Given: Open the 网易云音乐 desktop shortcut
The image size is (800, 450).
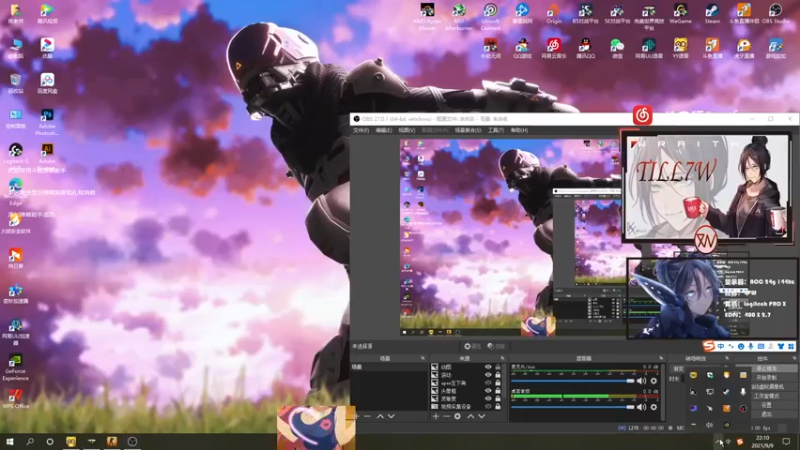Looking at the screenshot, I should (x=554, y=48).
